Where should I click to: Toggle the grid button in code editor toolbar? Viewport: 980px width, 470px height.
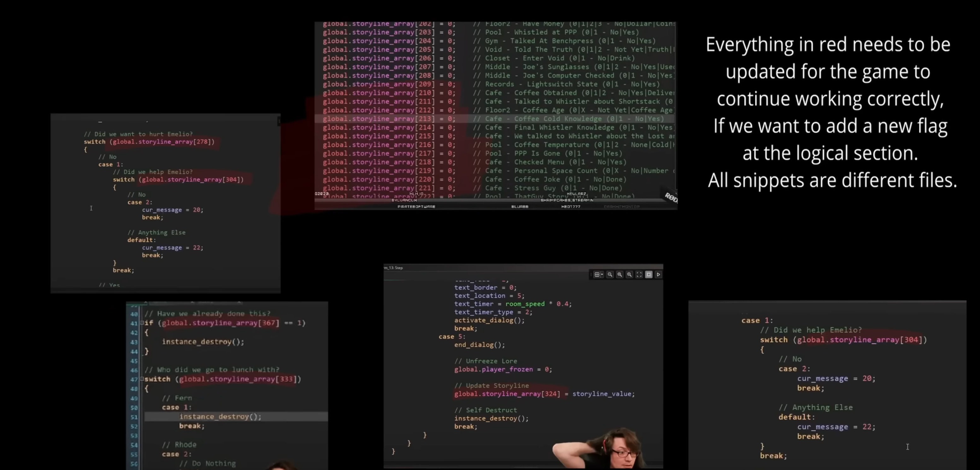click(x=597, y=274)
